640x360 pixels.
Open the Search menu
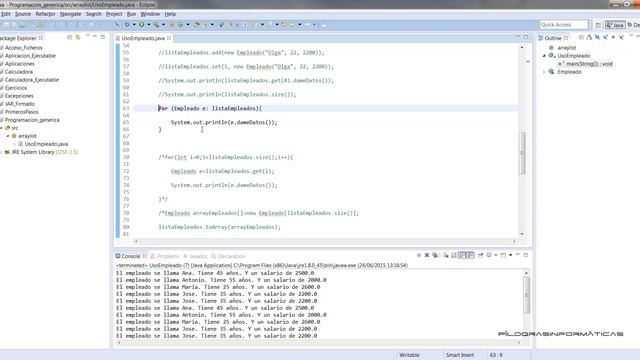[93, 14]
